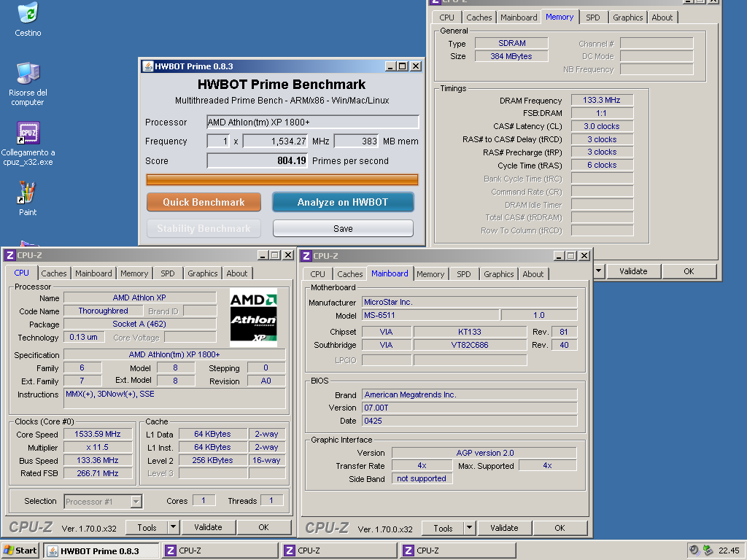Expand Tools dropdown arrow in CPU window
The height and width of the screenshot is (560, 747).
(x=174, y=527)
